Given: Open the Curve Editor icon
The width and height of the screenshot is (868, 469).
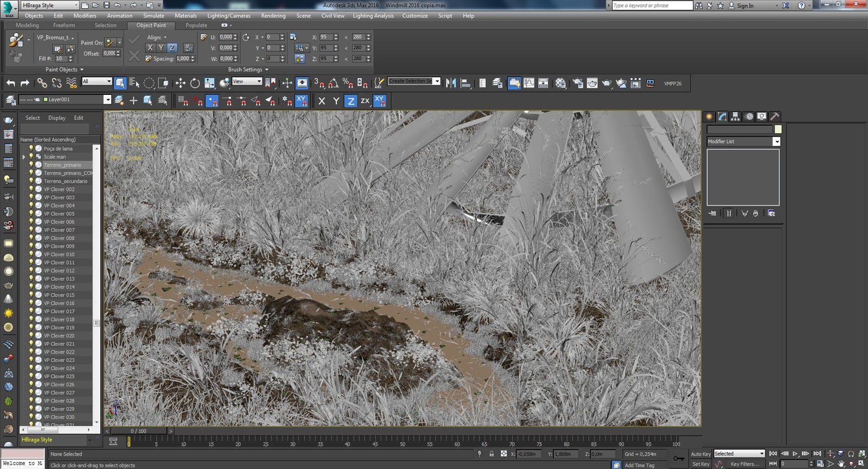Looking at the screenshot, I should click(x=528, y=83).
